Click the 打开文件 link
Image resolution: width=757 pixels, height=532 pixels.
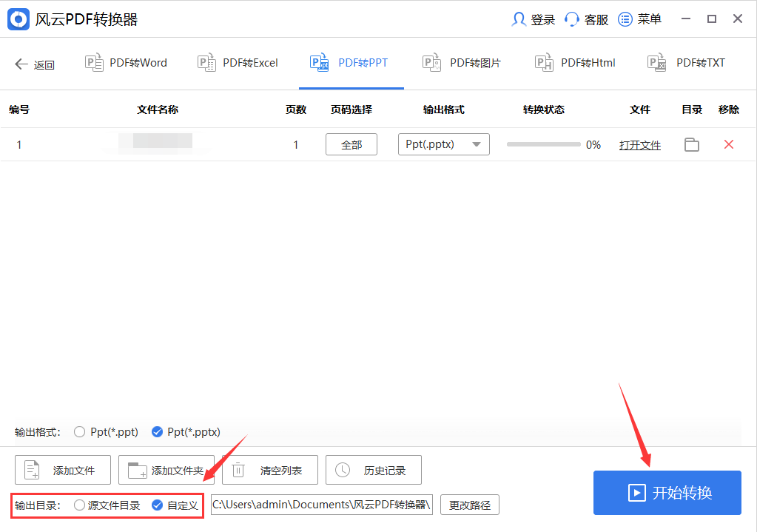coord(640,145)
